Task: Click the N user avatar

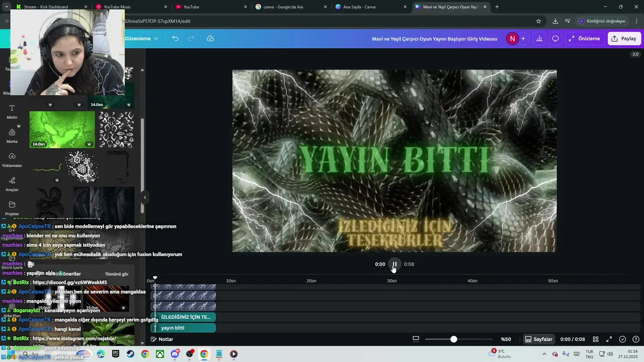Action: (512, 39)
